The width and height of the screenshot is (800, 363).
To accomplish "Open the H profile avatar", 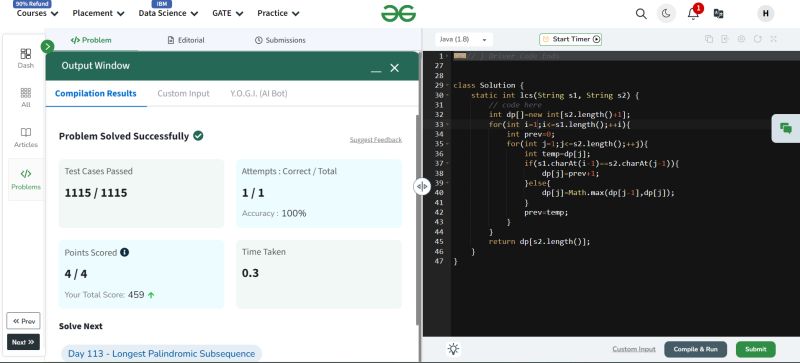I will pyautogui.click(x=765, y=14).
